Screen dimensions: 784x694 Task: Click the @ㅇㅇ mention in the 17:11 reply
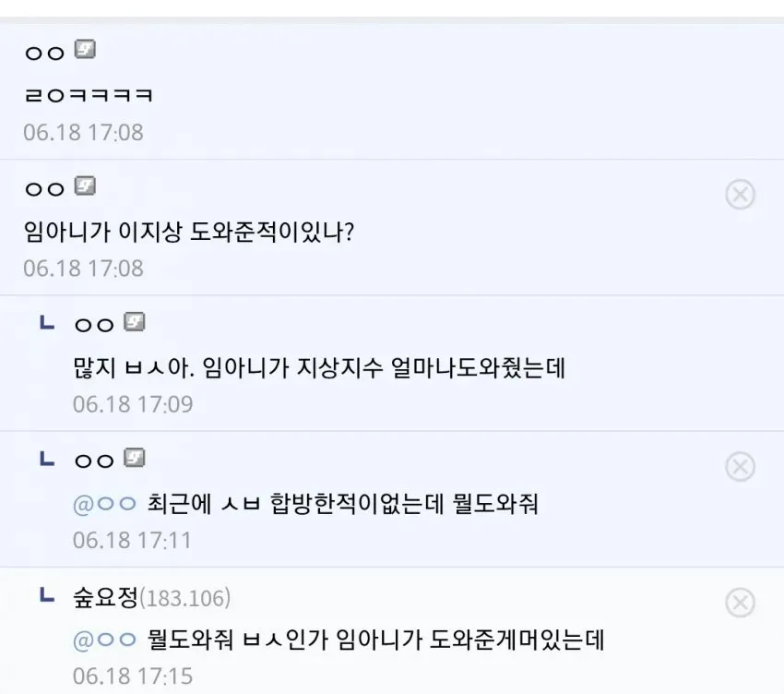click(x=104, y=503)
